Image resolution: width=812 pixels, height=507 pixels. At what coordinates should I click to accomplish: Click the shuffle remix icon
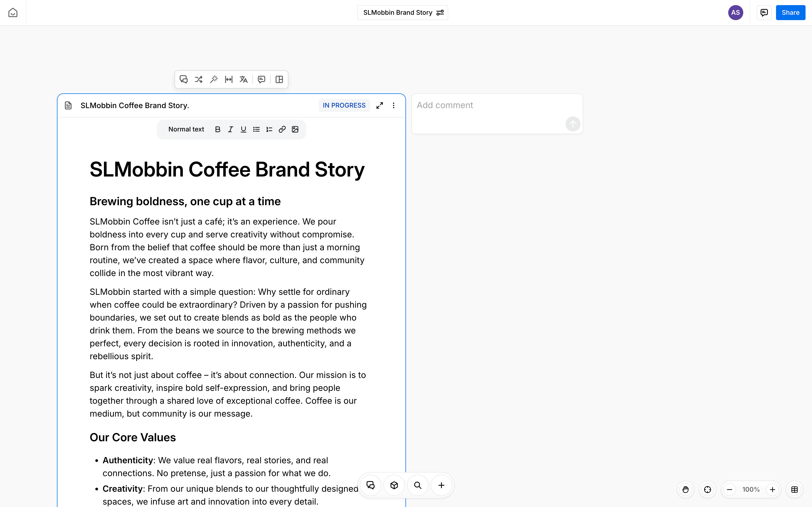pos(199,79)
